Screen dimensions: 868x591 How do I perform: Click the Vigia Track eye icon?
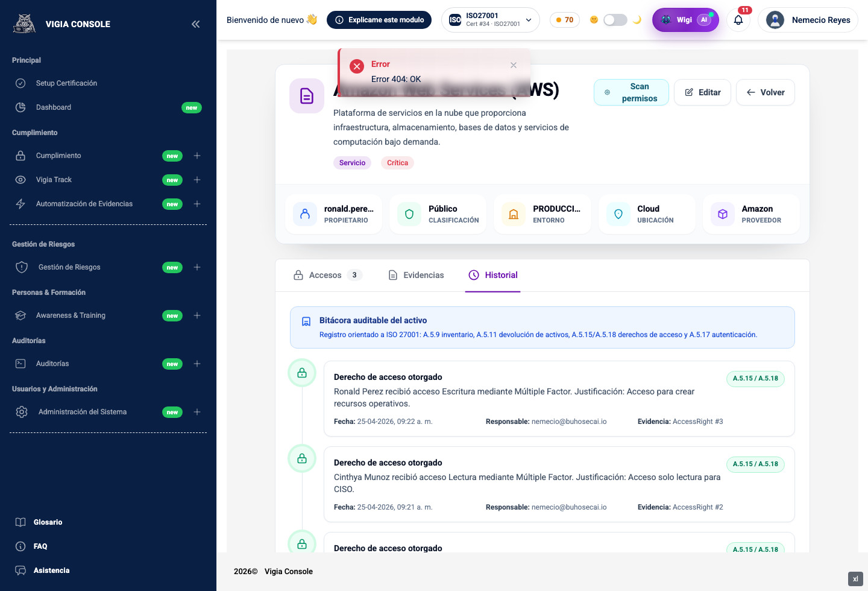tap(20, 180)
